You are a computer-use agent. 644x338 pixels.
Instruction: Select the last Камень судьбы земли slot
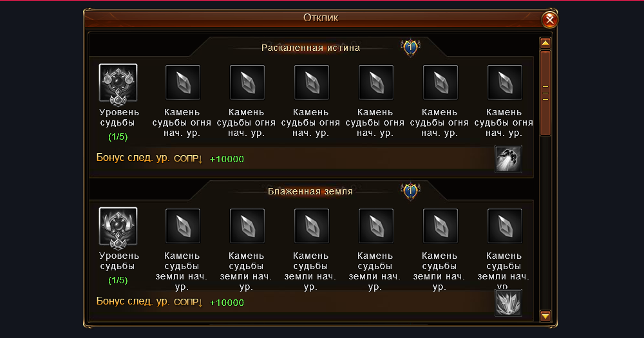click(x=504, y=227)
